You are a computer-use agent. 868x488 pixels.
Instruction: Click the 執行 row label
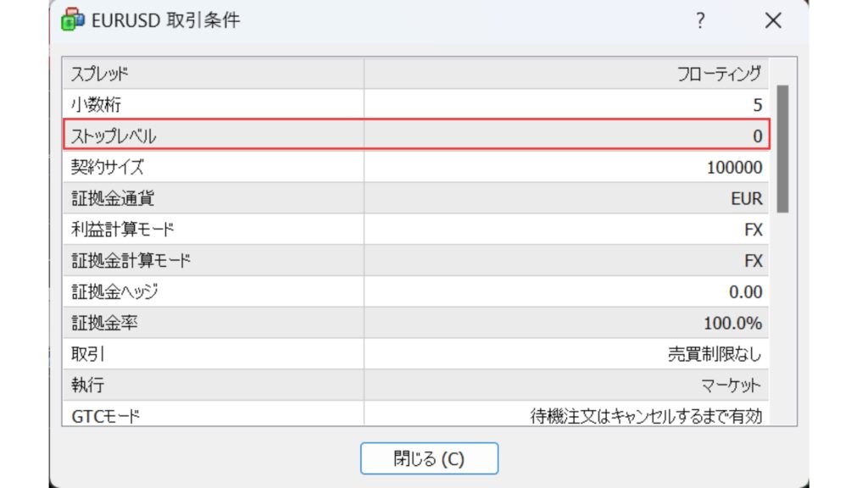[x=87, y=385]
